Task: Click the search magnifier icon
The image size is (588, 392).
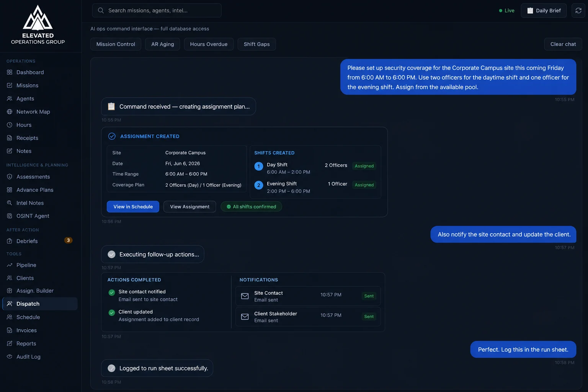Action: point(101,10)
